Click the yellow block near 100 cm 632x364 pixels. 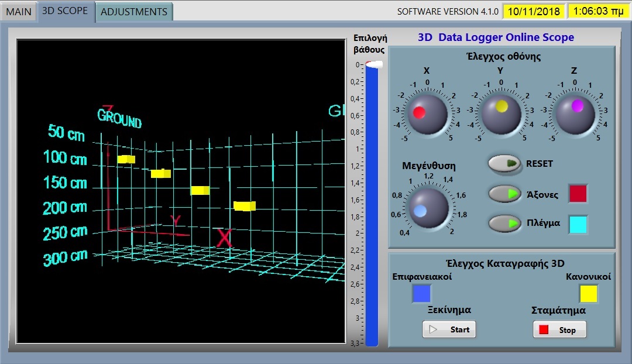pyautogui.click(x=126, y=159)
